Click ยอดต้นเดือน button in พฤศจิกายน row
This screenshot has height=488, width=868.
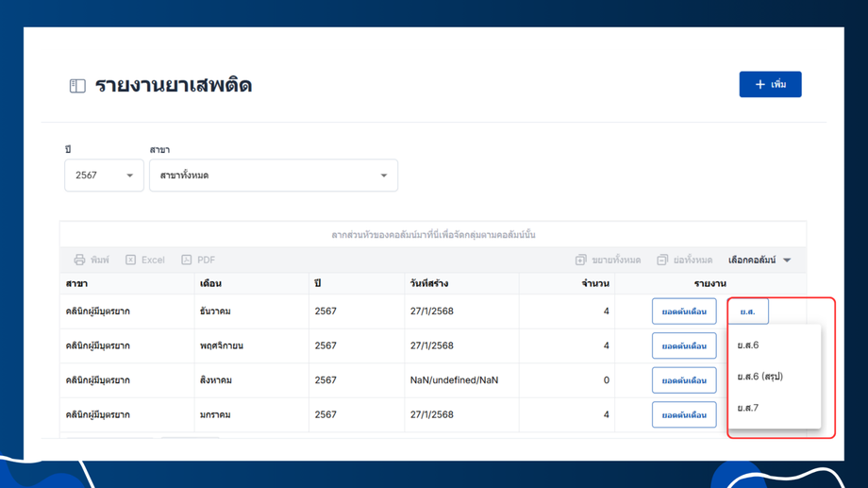tap(684, 345)
